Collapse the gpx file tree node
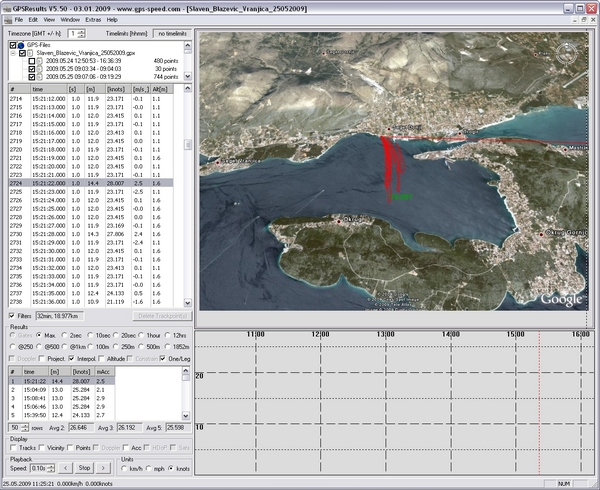The image size is (600, 490). click(x=13, y=53)
